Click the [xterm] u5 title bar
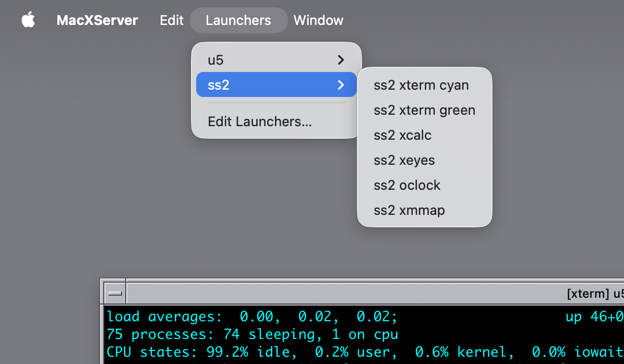Image resolution: width=624 pixels, height=364 pixels. 375,294
